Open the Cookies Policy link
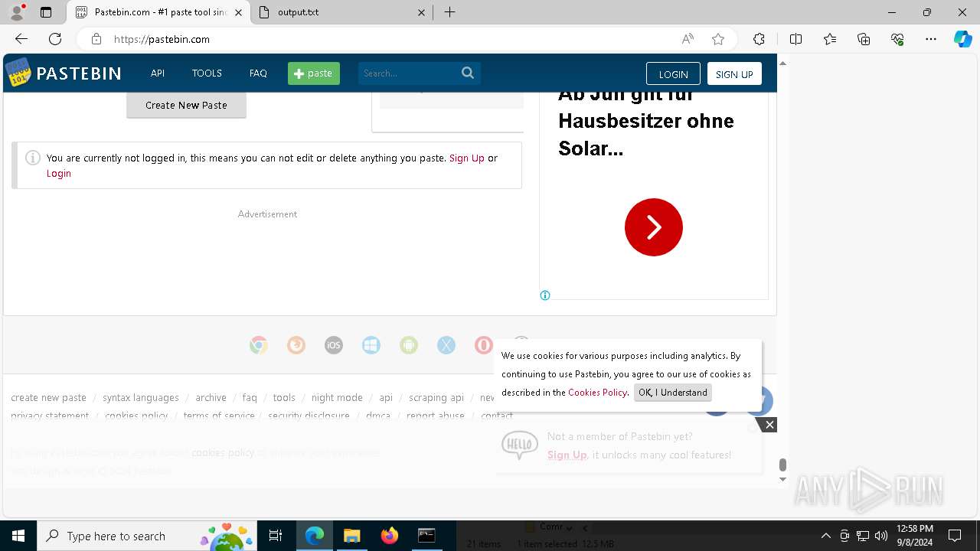This screenshot has width=980, height=551. [x=597, y=392]
